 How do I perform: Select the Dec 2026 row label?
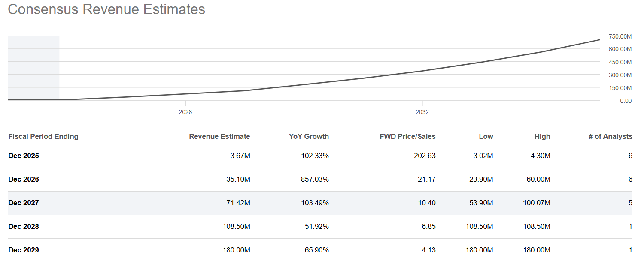(x=23, y=179)
